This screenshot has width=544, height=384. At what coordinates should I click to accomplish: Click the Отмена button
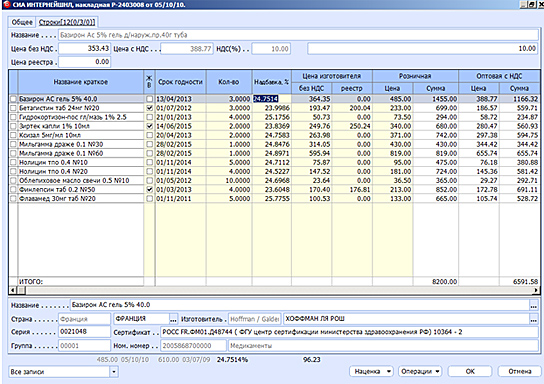click(x=519, y=372)
